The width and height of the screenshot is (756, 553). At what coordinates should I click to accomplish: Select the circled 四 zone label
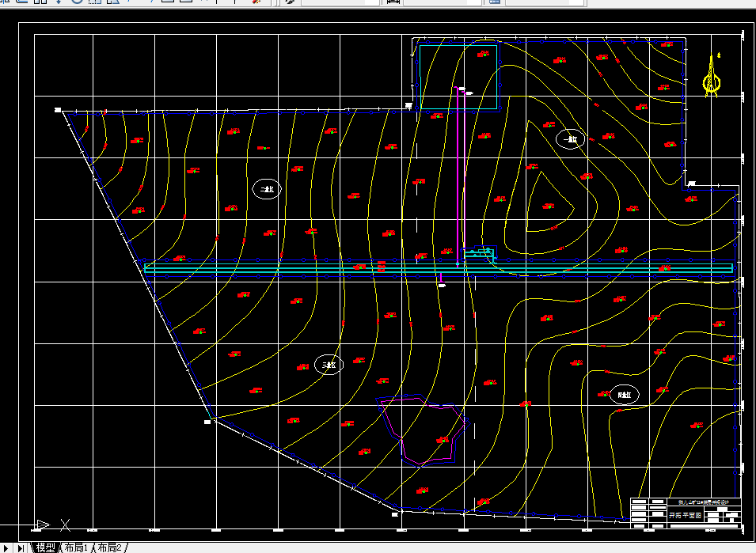coord(625,395)
